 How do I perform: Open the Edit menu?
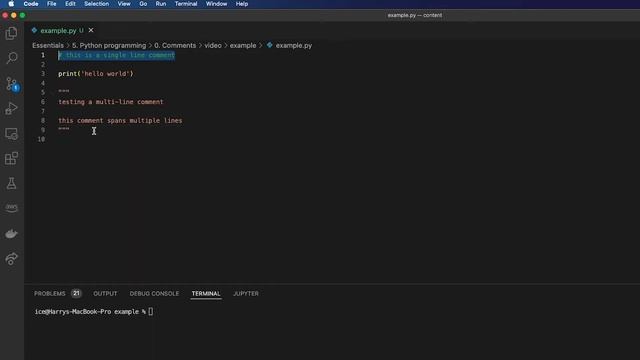pyautogui.click(x=70, y=4)
